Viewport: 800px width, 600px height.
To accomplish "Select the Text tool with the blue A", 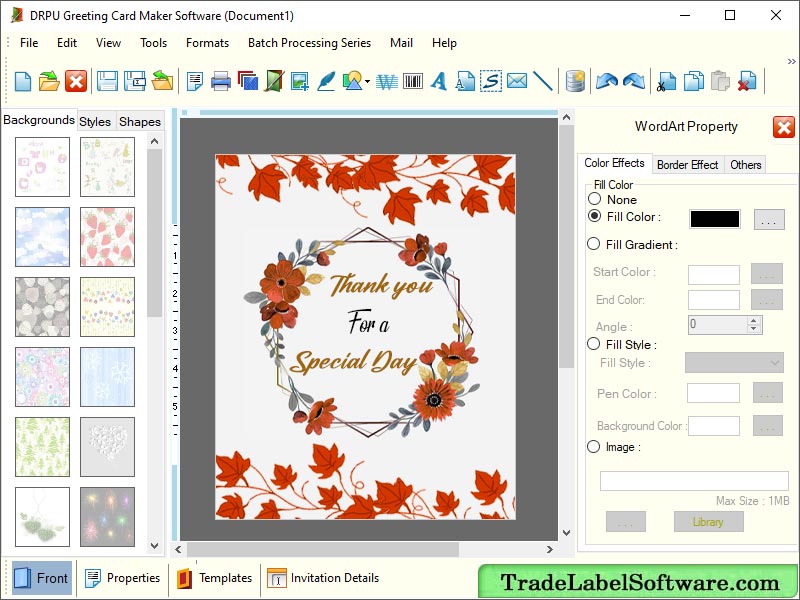I will click(x=439, y=82).
